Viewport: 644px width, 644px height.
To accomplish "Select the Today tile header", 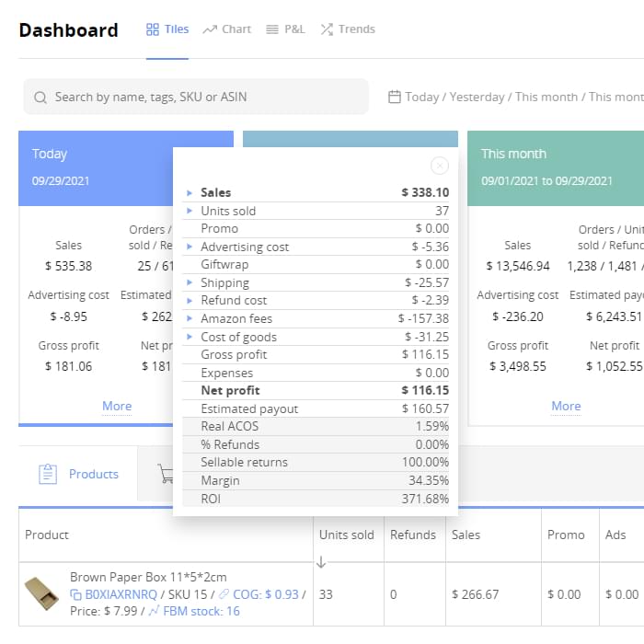I will [x=96, y=168].
